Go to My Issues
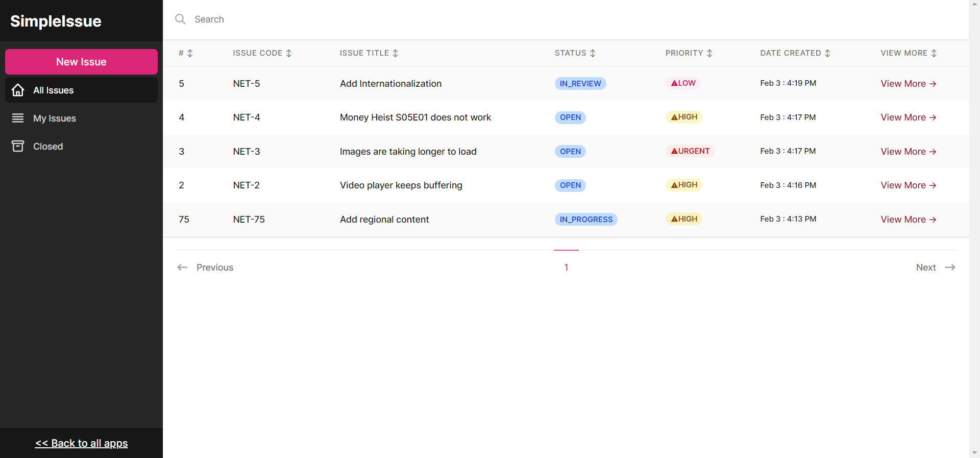The height and width of the screenshot is (458, 980). click(x=81, y=118)
